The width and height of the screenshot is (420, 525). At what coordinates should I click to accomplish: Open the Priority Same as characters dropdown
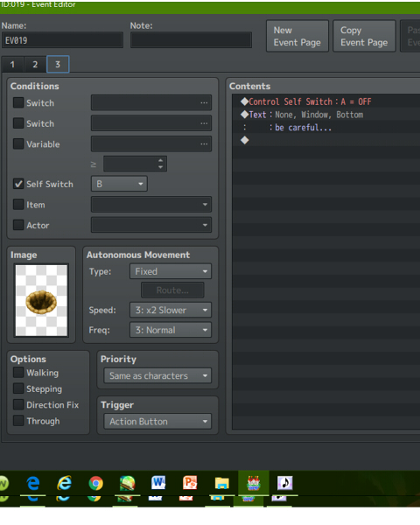pos(157,375)
